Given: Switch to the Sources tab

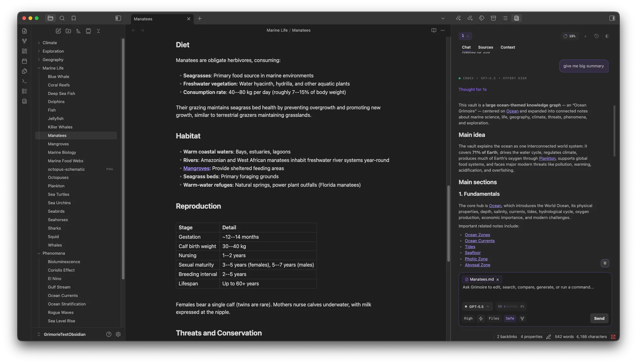Looking at the screenshot, I should pos(485,47).
